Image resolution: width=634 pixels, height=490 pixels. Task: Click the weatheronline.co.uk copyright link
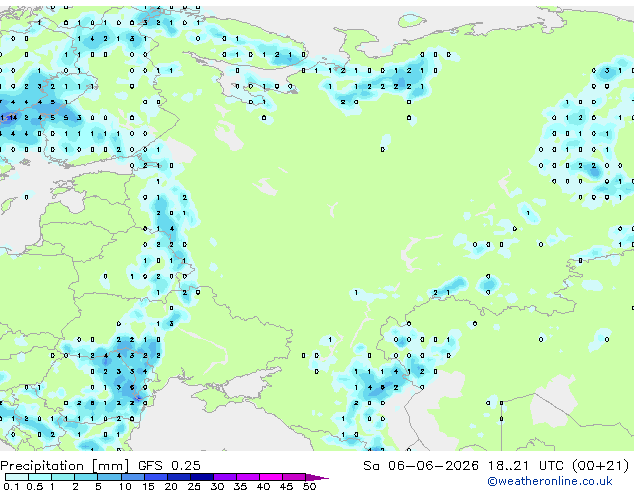tap(550, 481)
